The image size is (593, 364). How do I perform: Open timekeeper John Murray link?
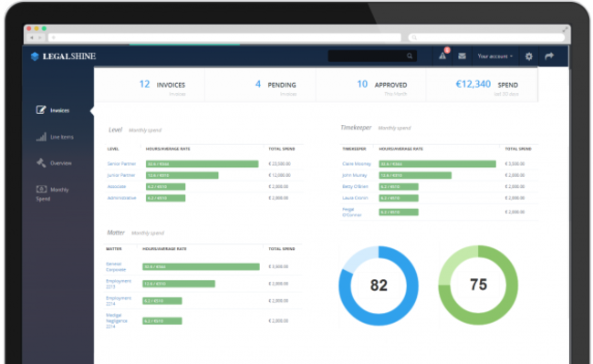354,175
